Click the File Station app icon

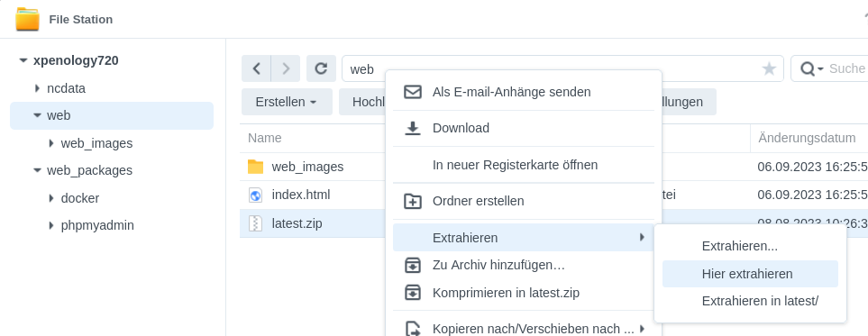tap(27, 20)
